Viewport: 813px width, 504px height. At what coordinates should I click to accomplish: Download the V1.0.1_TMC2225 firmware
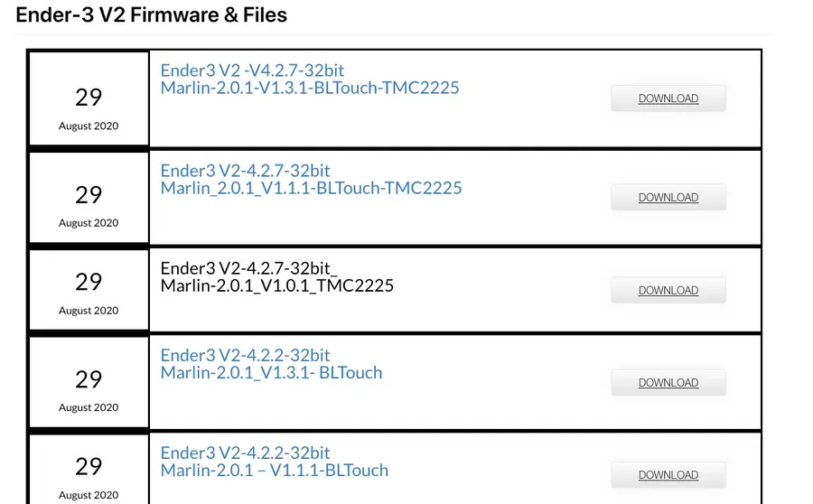[x=668, y=290]
